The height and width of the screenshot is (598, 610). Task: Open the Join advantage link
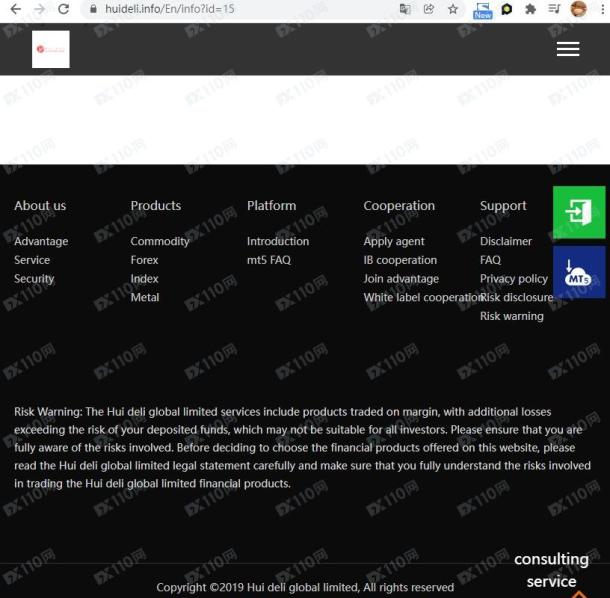401,279
